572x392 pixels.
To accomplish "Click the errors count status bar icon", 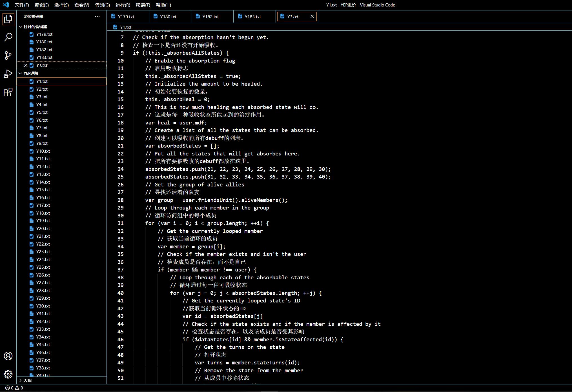I will [x=10, y=388].
